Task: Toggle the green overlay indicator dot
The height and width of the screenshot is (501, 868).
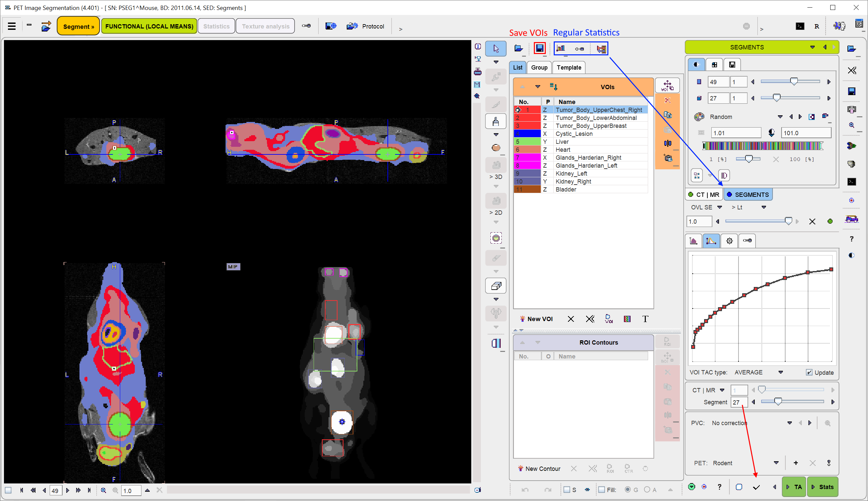Action: tap(830, 221)
